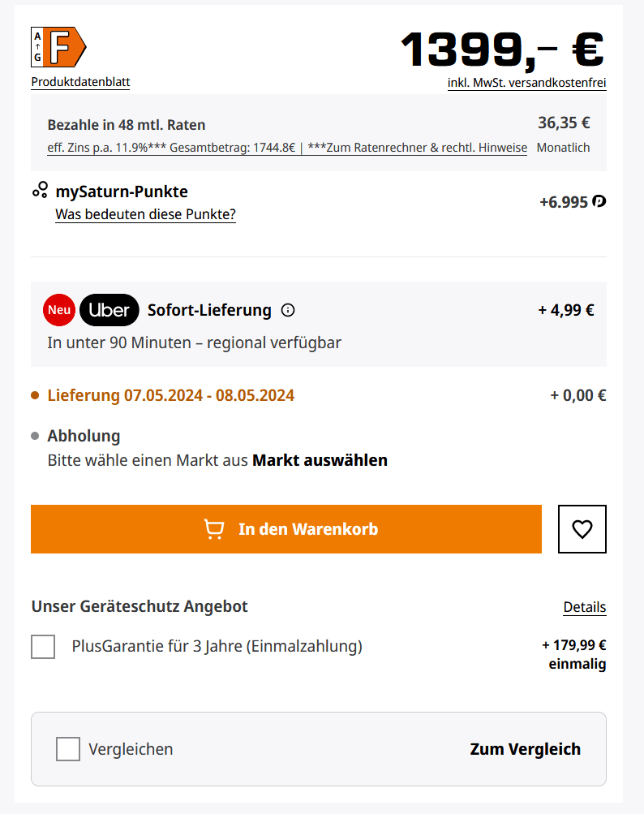
Task: Open the Produktdatenblatt link
Action: coord(80,82)
